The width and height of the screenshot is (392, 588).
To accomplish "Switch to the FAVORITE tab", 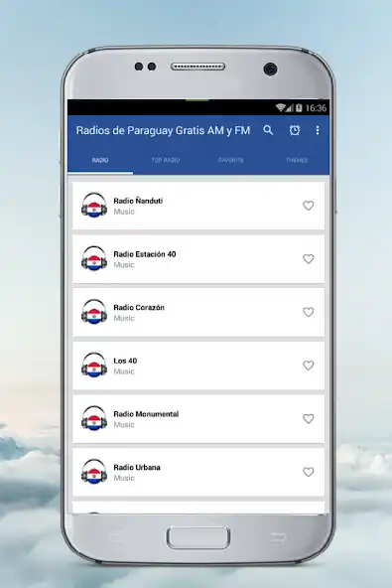I will pos(231,160).
